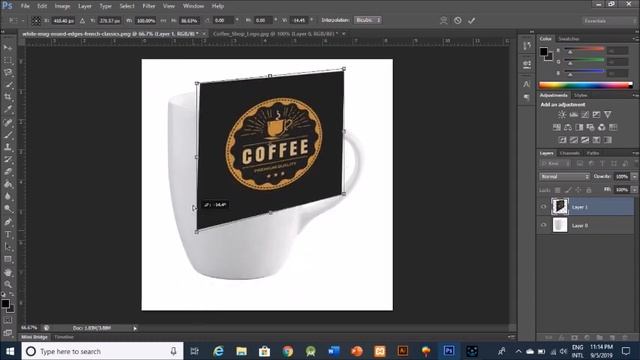Click the red channel slider

(584, 49)
